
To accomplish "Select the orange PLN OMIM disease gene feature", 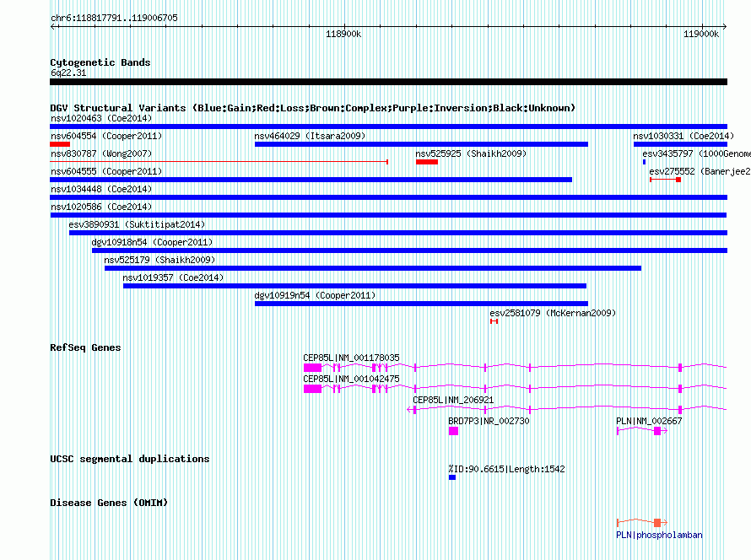I will point(642,522).
